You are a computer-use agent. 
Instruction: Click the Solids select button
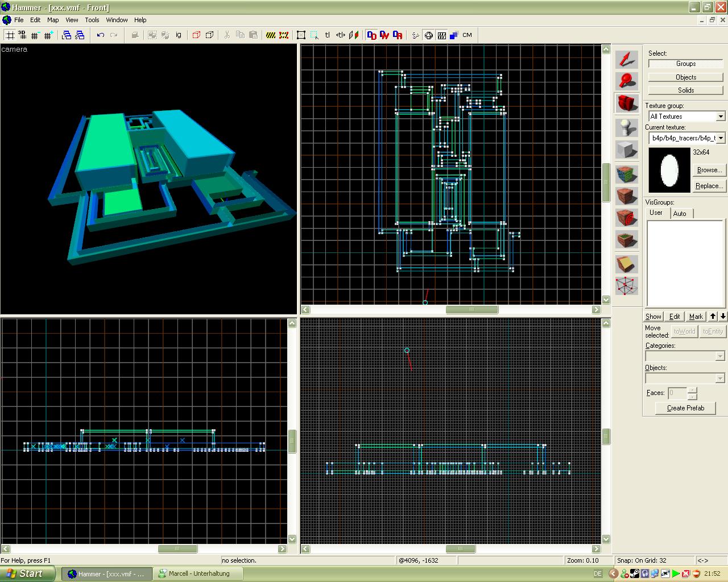click(686, 90)
